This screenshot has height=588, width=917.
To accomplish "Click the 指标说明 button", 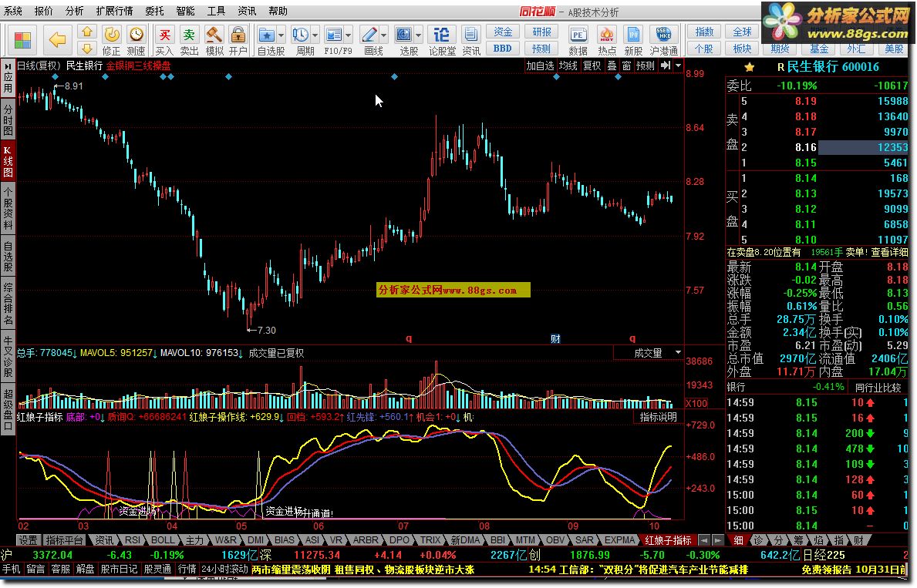I will click(658, 417).
